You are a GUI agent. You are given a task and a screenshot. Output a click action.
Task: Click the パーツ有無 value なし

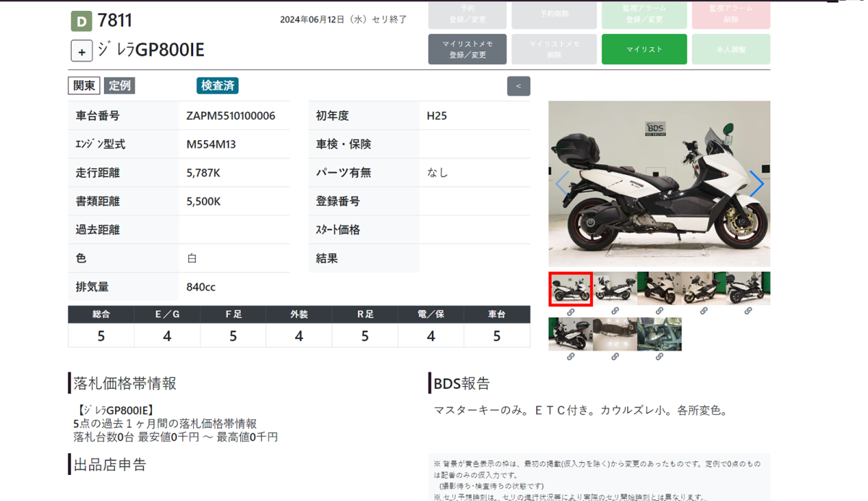pos(438,173)
